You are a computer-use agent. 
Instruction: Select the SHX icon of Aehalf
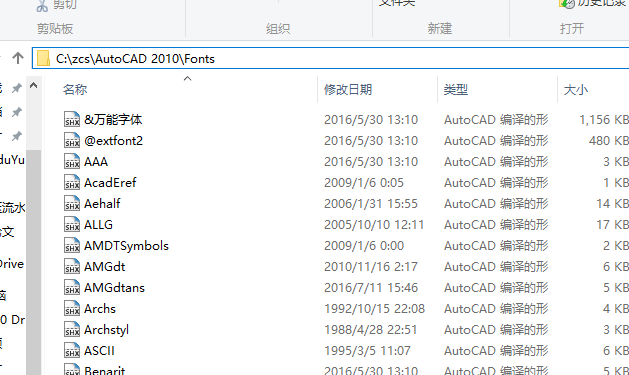pyautogui.click(x=72, y=204)
